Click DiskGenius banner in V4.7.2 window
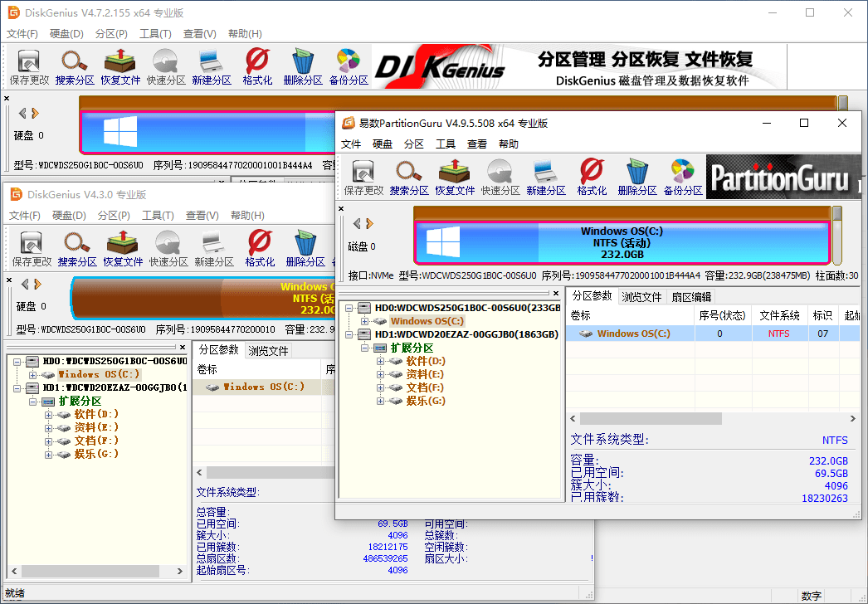The image size is (868, 604). [x=578, y=67]
